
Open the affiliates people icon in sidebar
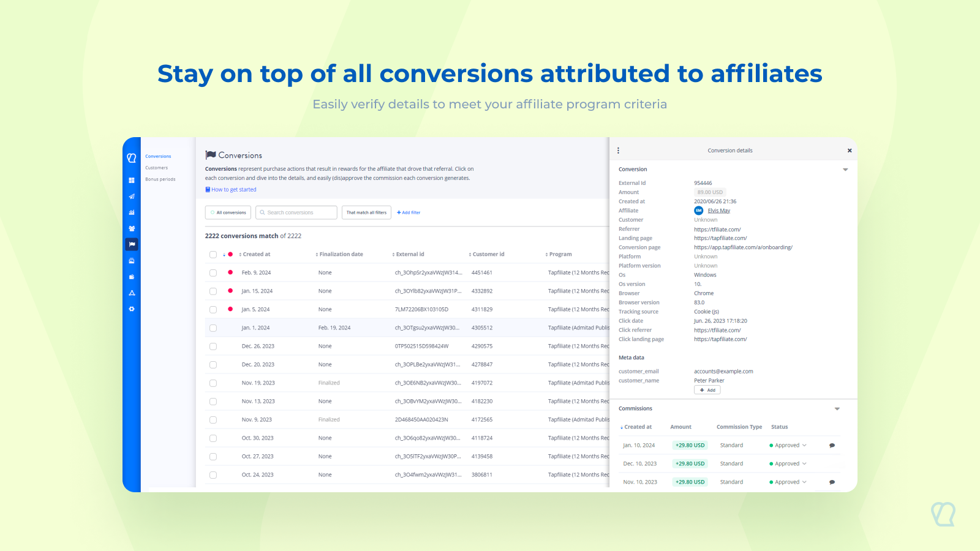[132, 228]
